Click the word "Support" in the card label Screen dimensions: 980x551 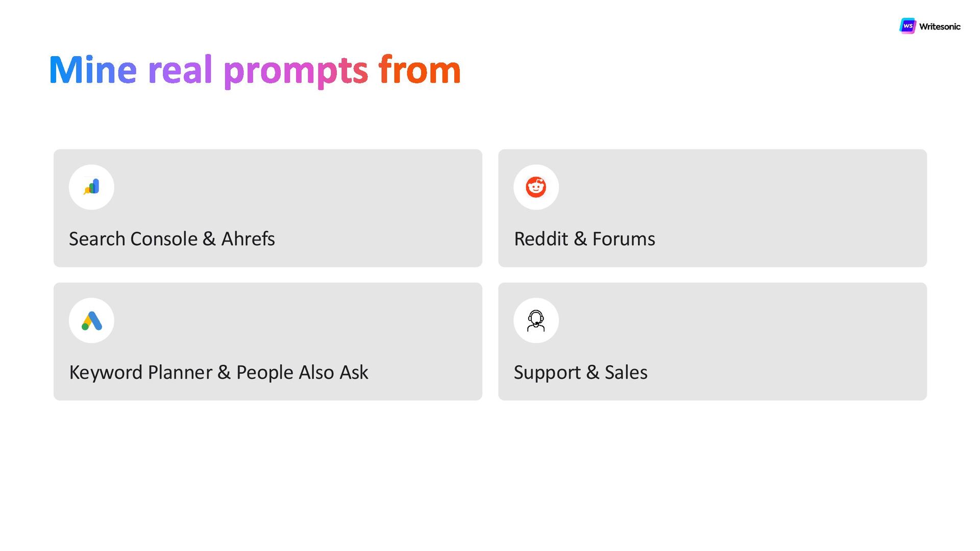pos(547,372)
